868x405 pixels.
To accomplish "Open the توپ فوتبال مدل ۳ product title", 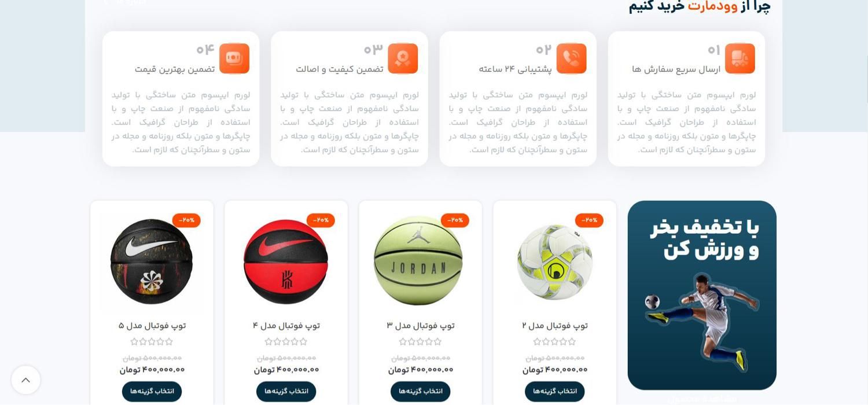I will click(x=421, y=326).
